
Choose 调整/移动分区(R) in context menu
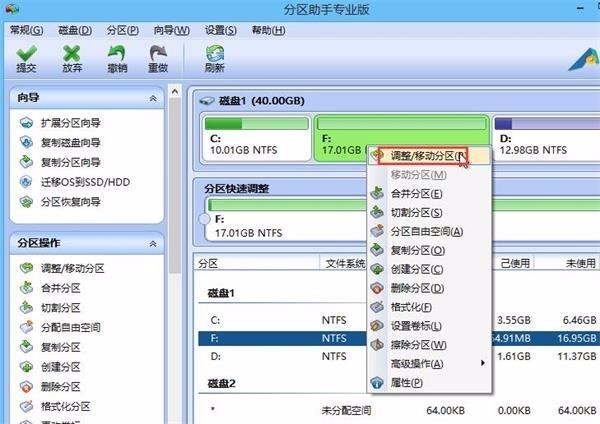[x=429, y=156]
